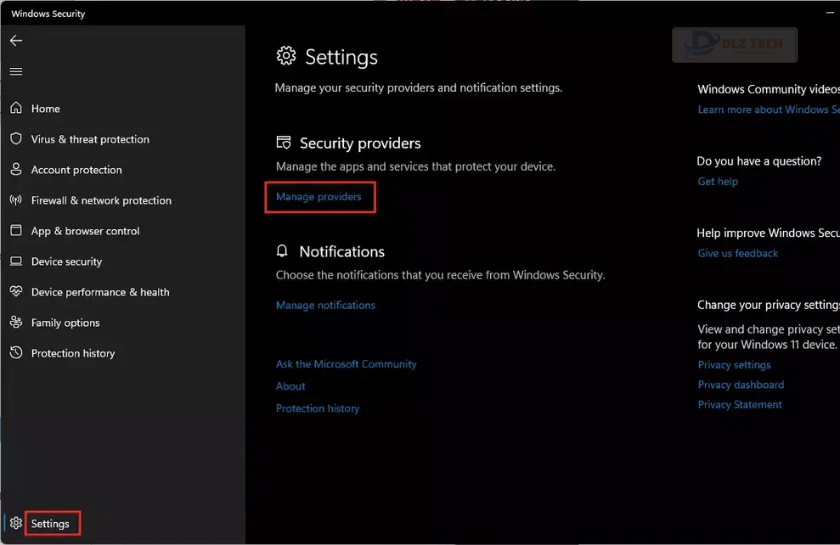This screenshot has width=840, height=545.
Task: Click the clock icon for Protection history
Action: (16, 353)
